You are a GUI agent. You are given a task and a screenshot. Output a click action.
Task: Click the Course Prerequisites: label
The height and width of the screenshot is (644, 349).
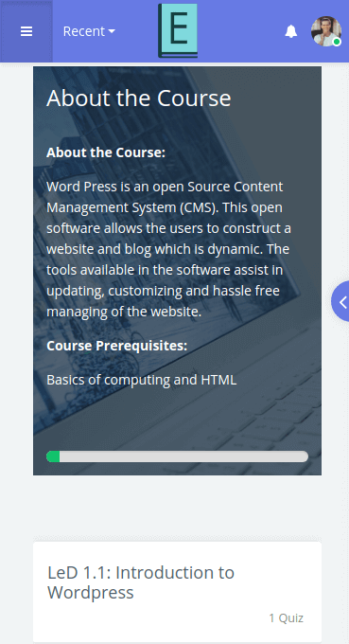pos(117,346)
